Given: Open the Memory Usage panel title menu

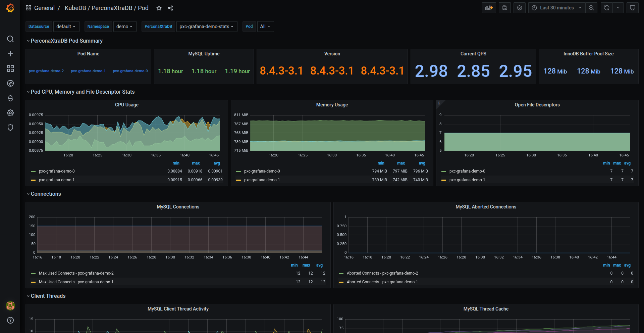Looking at the screenshot, I should point(332,105).
